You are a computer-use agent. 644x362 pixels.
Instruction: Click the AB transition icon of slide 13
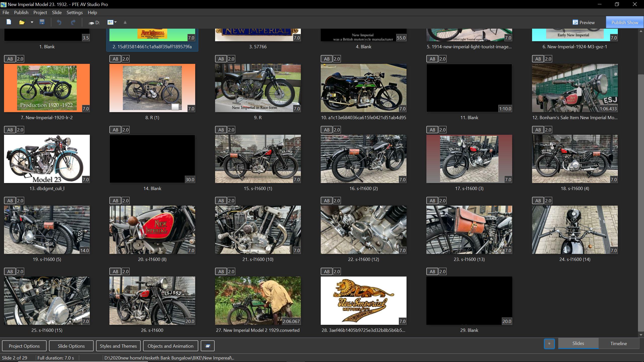[10, 130]
